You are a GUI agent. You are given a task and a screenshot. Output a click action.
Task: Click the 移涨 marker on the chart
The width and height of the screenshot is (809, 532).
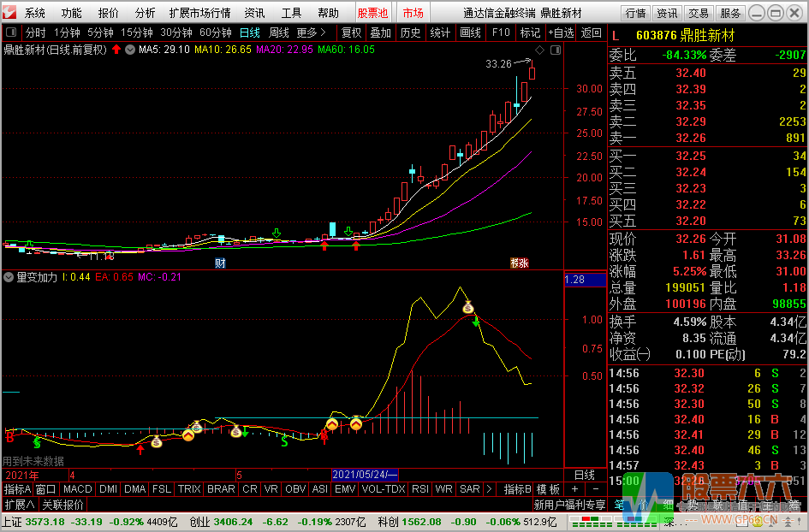click(x=519, y=263)
